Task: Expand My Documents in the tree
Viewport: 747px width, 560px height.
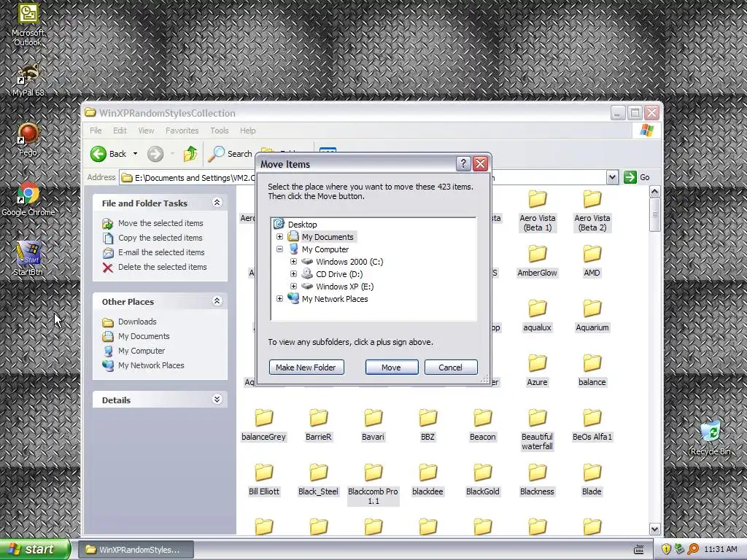Action: (279, 237)
